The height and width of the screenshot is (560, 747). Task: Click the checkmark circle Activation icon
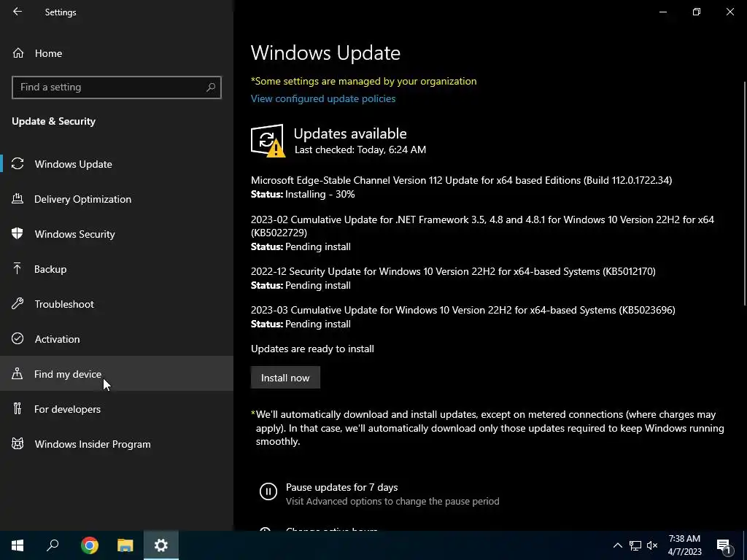(x=18, y=338)
